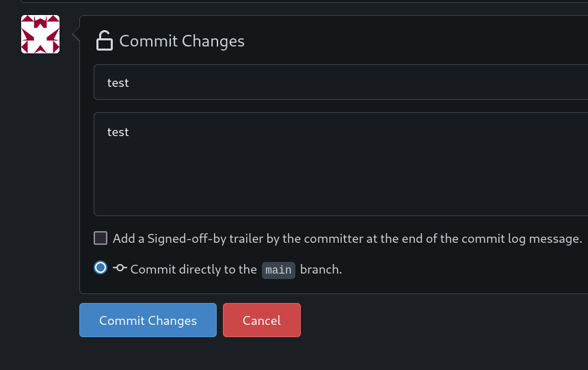The height and width of the screenshot is (370, 588).
Task: Click the word "branch." after the main badge
Action: pos(321,269)
